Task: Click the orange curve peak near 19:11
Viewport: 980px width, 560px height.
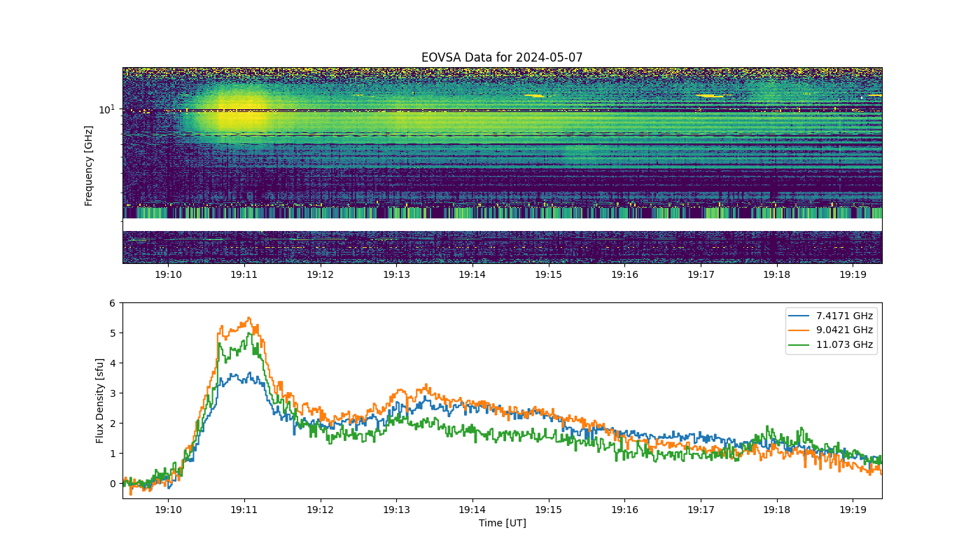Action: (x=248, y=318)
